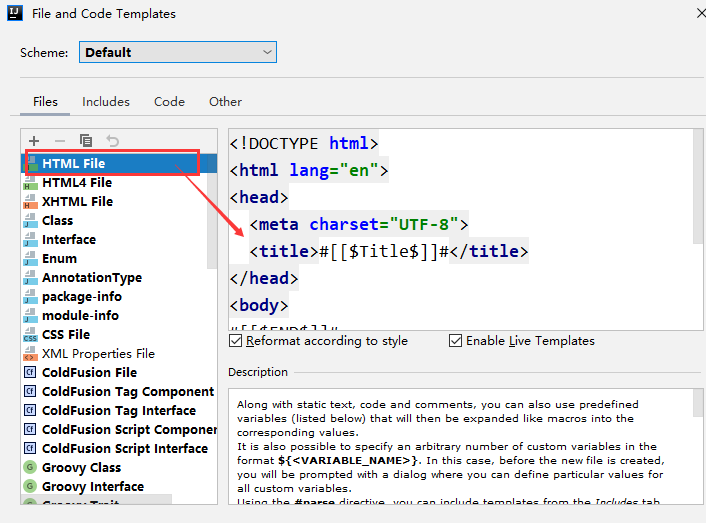The image size is (706, 523).
Task: Select the XML Properties File template
Action: (x=119, y=354)
